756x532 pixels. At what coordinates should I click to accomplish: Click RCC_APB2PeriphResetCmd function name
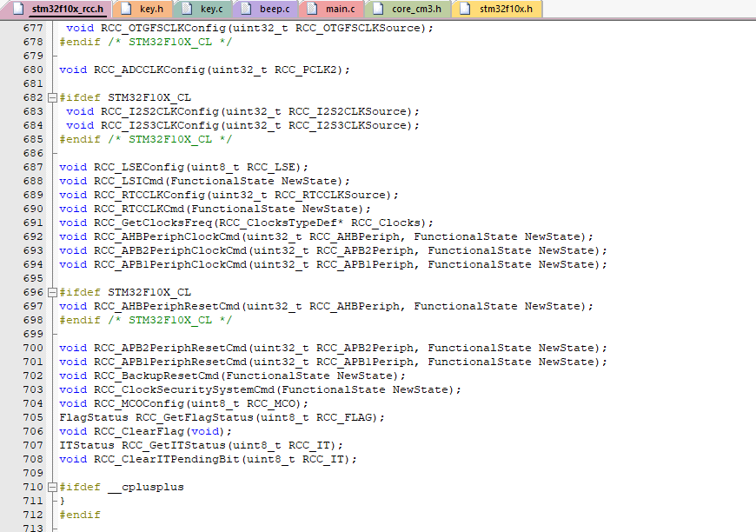(170, 349)
